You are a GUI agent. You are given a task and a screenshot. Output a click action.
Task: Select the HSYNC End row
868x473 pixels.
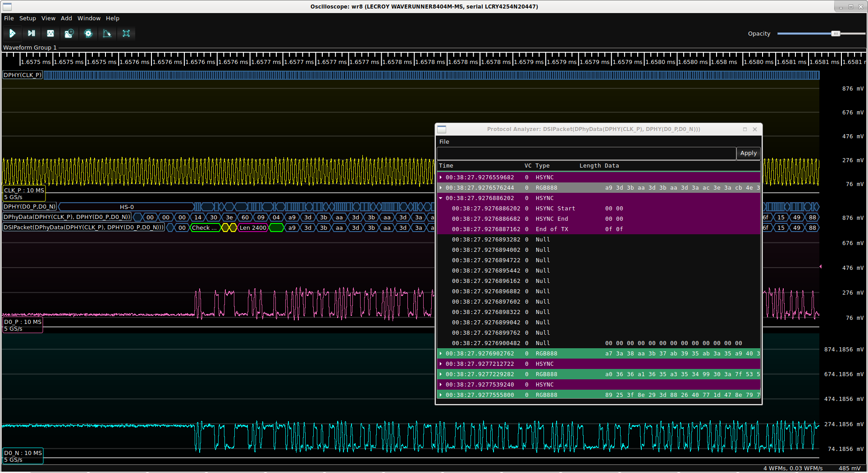[x=598, y=219]
